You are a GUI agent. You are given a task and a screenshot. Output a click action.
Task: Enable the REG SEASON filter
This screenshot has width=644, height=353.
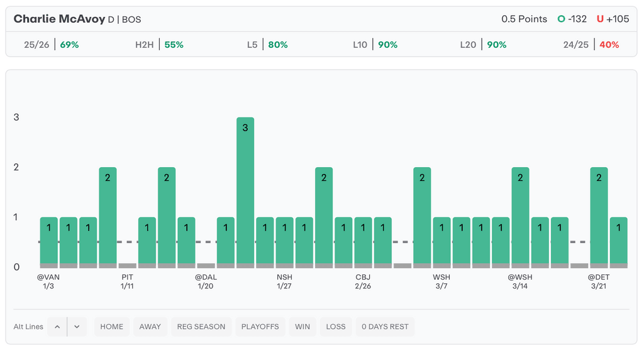[x=201, y=327]
